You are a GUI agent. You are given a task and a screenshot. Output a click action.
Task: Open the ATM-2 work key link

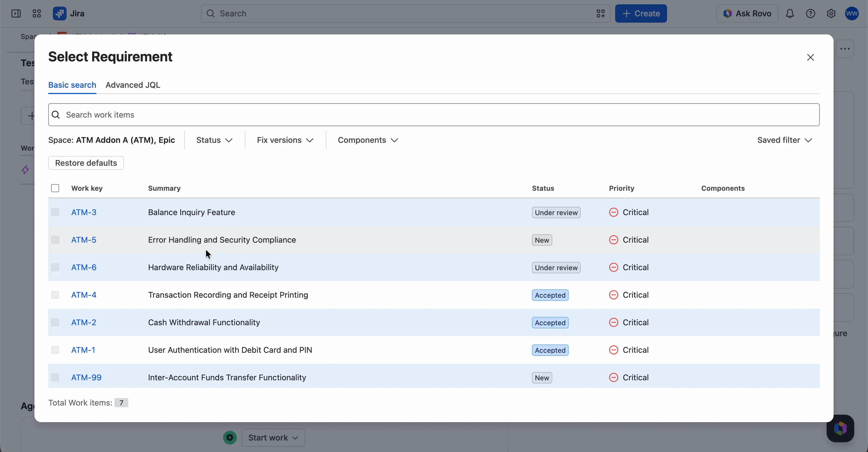pyautogui.click(x=84, y=322)
